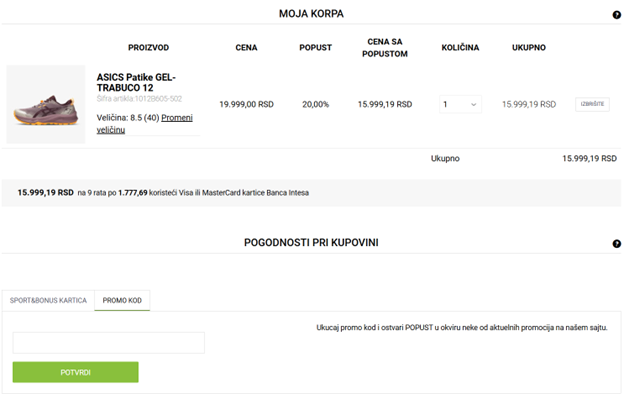
Task: Select the Promo Kod tab
Action: (x=122, y=300)
